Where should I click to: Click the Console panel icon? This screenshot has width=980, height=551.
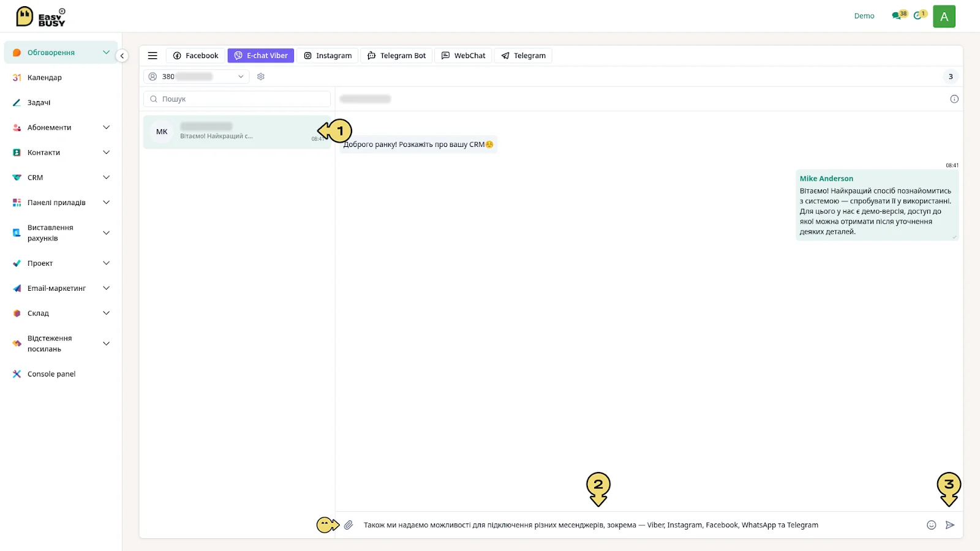click(17, 374)
